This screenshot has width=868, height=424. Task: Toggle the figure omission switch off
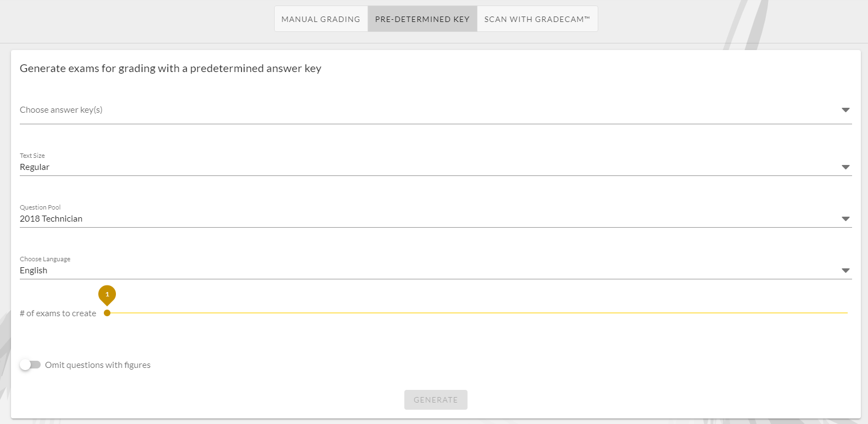[x=31, y=364]
